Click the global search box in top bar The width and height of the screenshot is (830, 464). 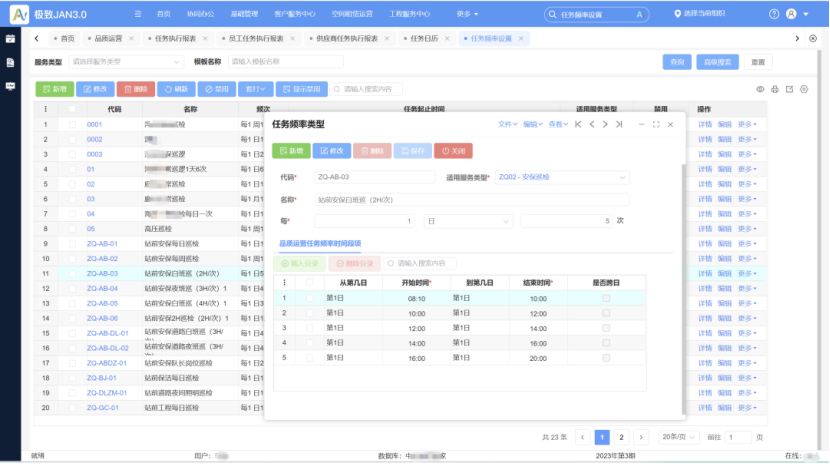click(596, 14)
